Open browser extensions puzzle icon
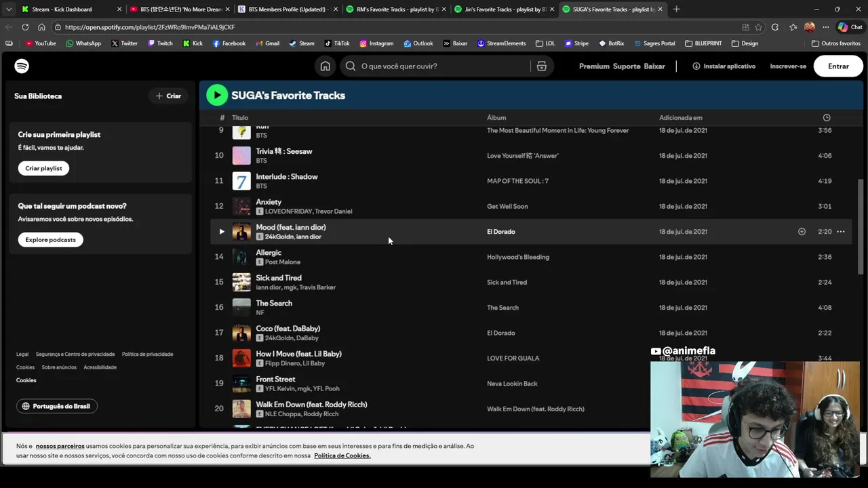This screenshot has width=868, height=488. pyautogui.click(x=775, y=27)
